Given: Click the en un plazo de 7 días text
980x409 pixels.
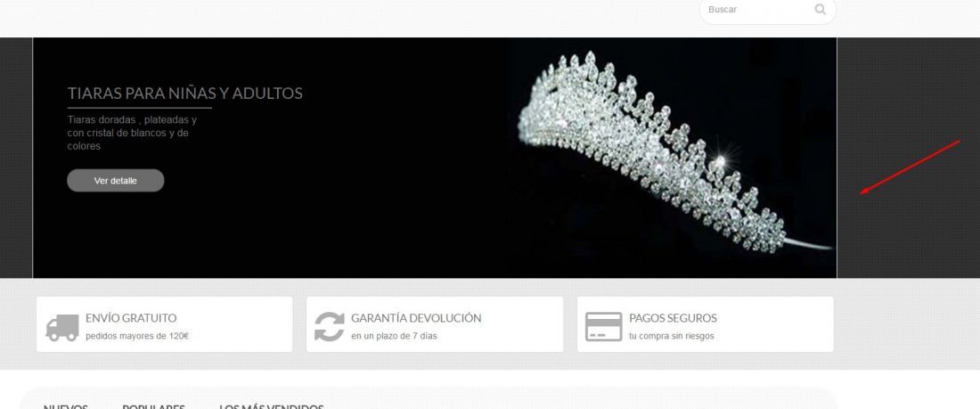Looking at the screenshot, I should click(394, 337).
